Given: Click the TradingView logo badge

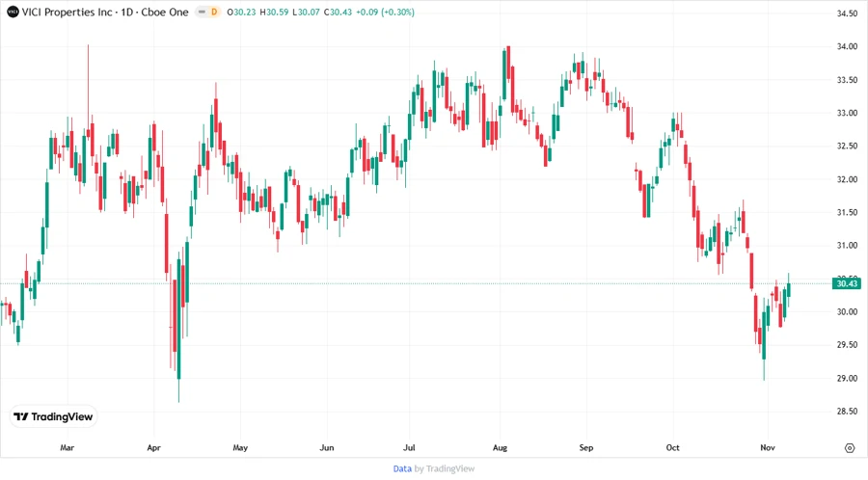Looking at the screenshot, I should point(54,416).
